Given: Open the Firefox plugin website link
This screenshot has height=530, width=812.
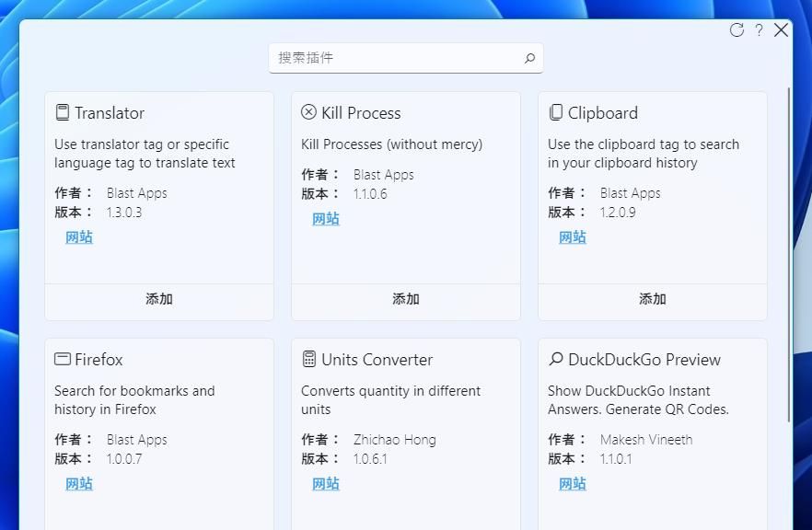Looking at the screenshot, I should click(x=78, y=483).
